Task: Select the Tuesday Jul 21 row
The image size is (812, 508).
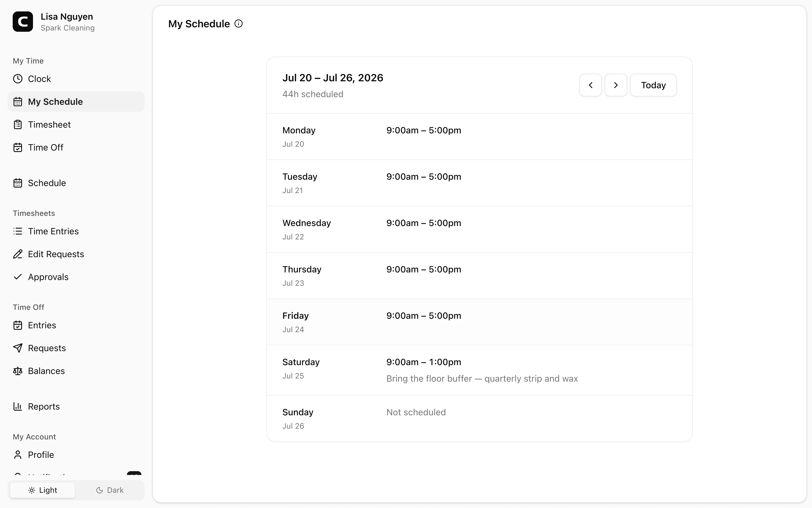Action: click(480, 183)
